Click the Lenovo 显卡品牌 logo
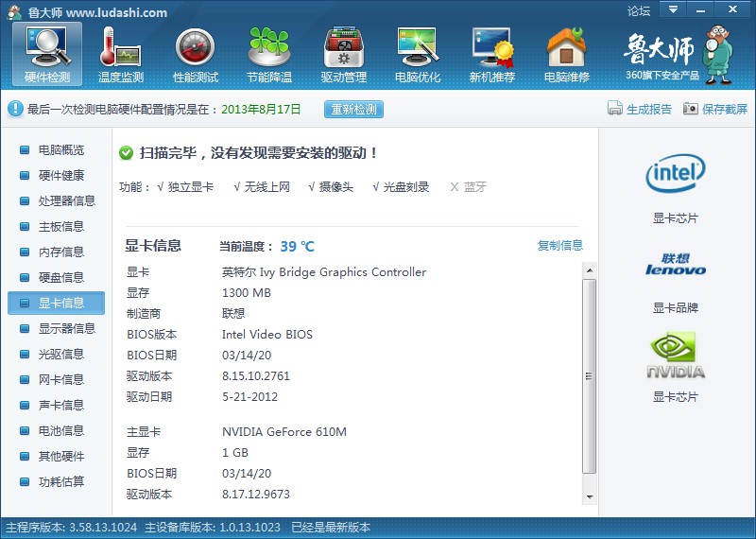 pos(675,265)
